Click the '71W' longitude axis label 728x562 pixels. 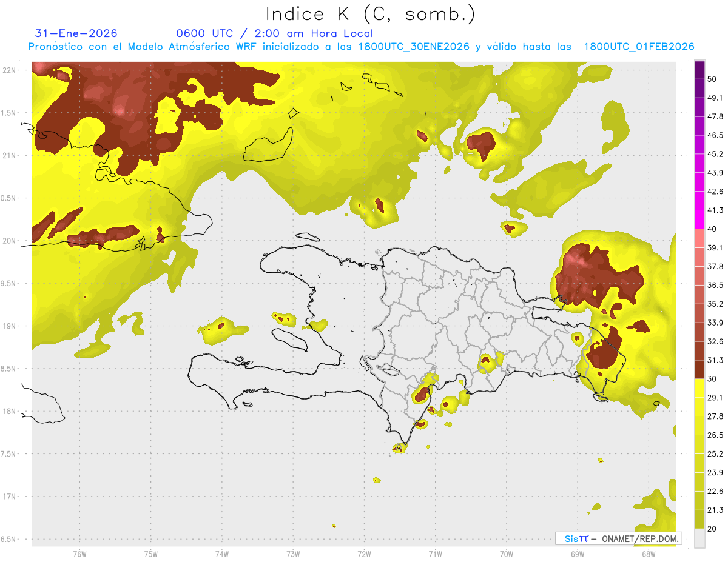pos(435,554)
